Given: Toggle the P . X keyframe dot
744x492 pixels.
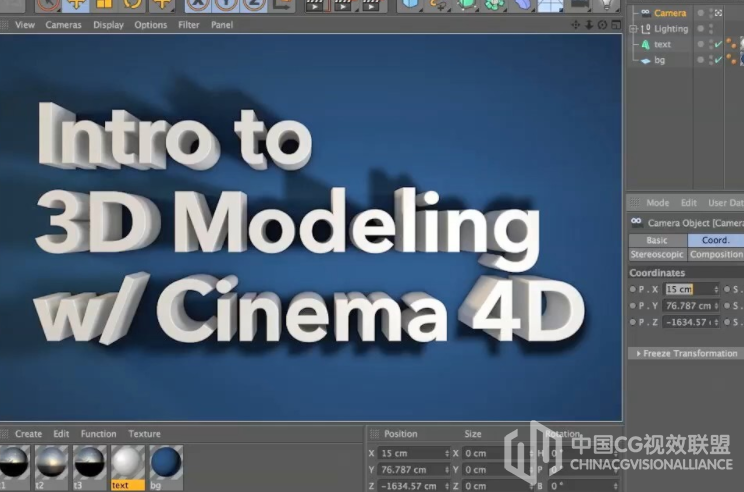Looking at the screenshot, I should pyautogui.click(x=632, y=289).
